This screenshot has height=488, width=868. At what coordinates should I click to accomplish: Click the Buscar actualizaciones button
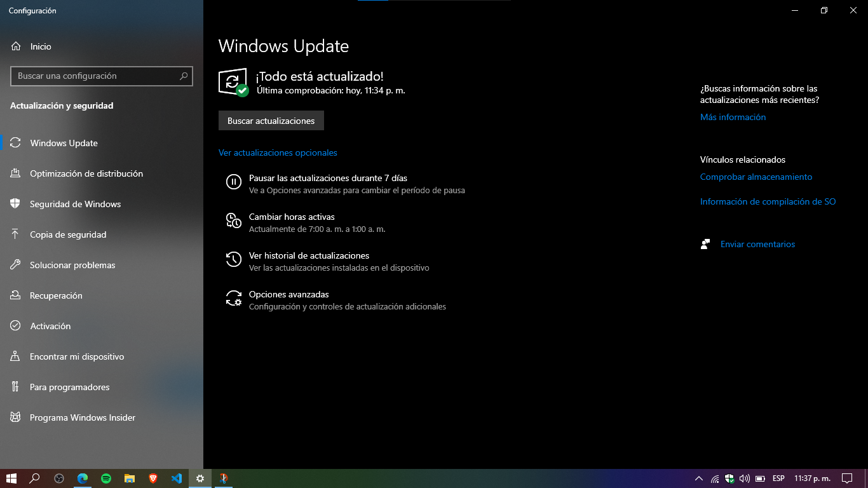tap(271, 121)
